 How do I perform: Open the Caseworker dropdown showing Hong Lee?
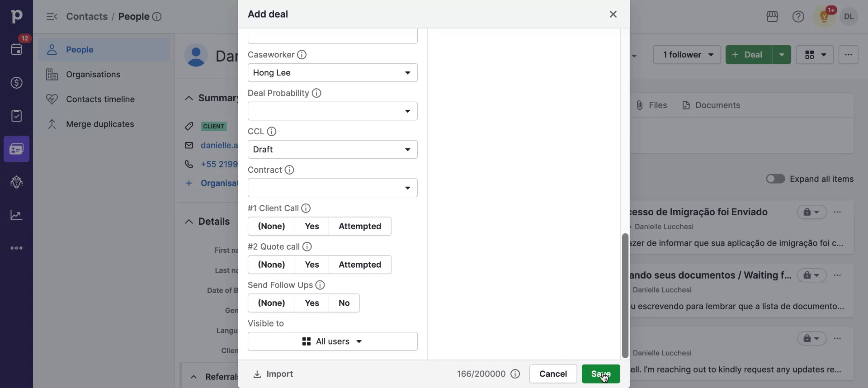pyautogui.click(x=332, y=73)
